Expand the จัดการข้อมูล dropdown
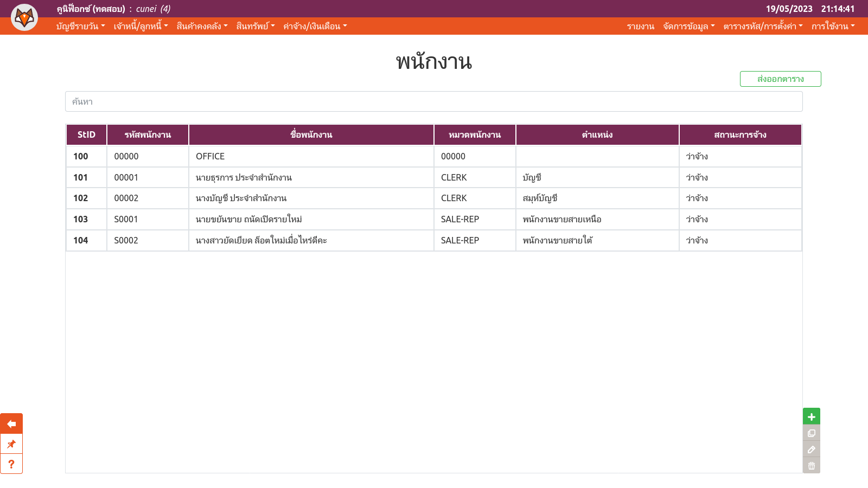 tap(688, 26)
